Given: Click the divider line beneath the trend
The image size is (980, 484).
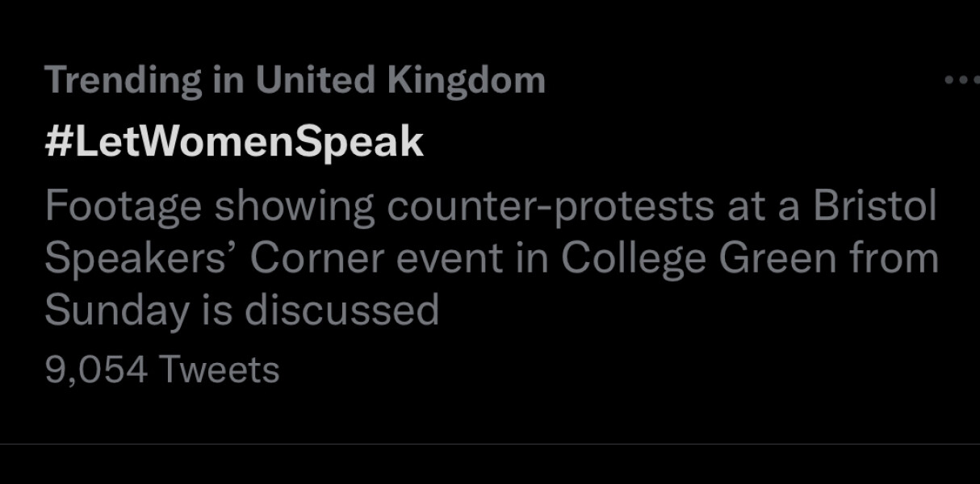Looking at the screenshot, I should [490, 444].
